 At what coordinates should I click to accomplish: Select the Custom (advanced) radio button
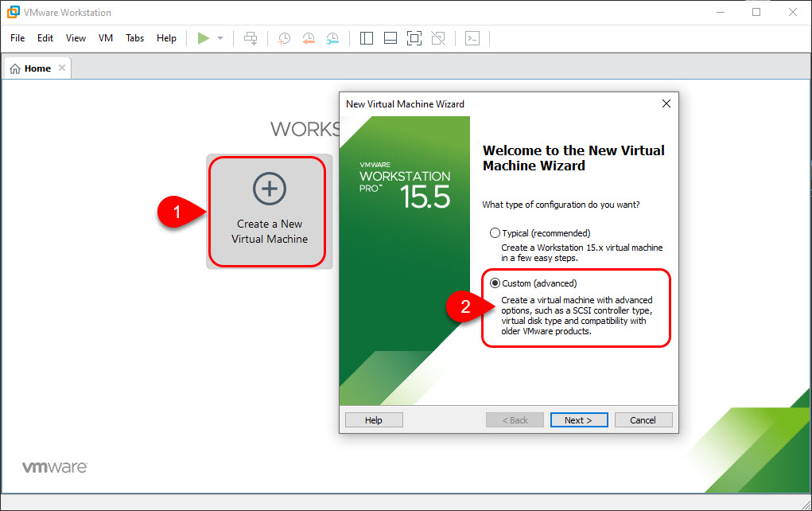[495, 283]
